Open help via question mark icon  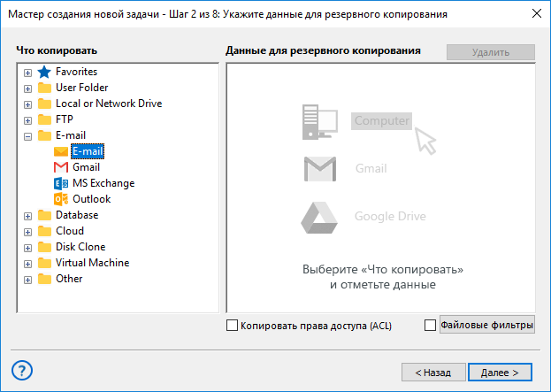coord(23,371)
